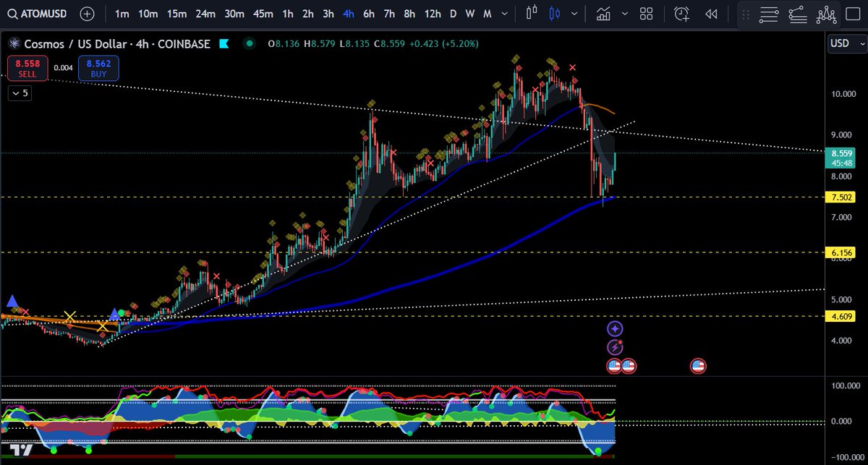Switch to the W weekly interval
Screen dimensions: 868x465
(x=470, y=14)
